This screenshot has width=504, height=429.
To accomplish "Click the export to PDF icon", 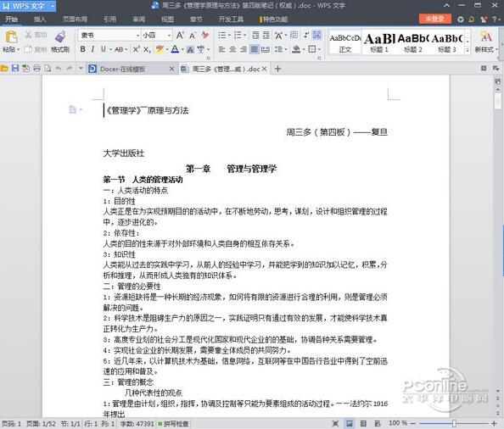I will [26, 69].
